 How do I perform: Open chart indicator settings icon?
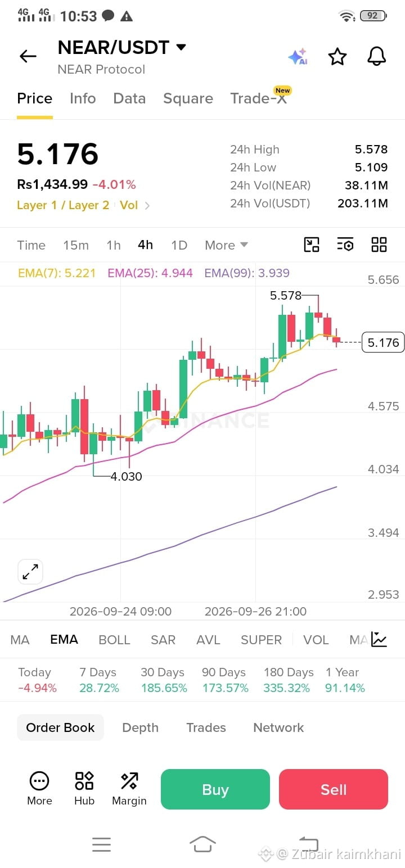click(345, 245)
